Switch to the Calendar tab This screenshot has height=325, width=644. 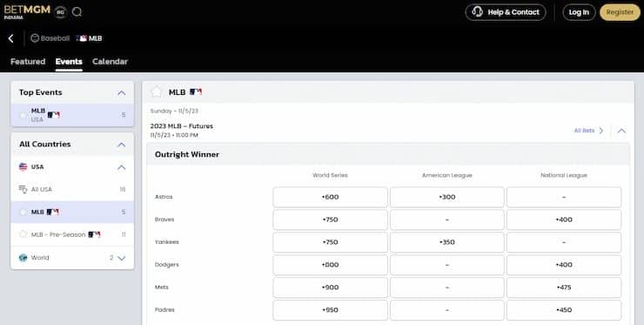click(x=110, y=61)
